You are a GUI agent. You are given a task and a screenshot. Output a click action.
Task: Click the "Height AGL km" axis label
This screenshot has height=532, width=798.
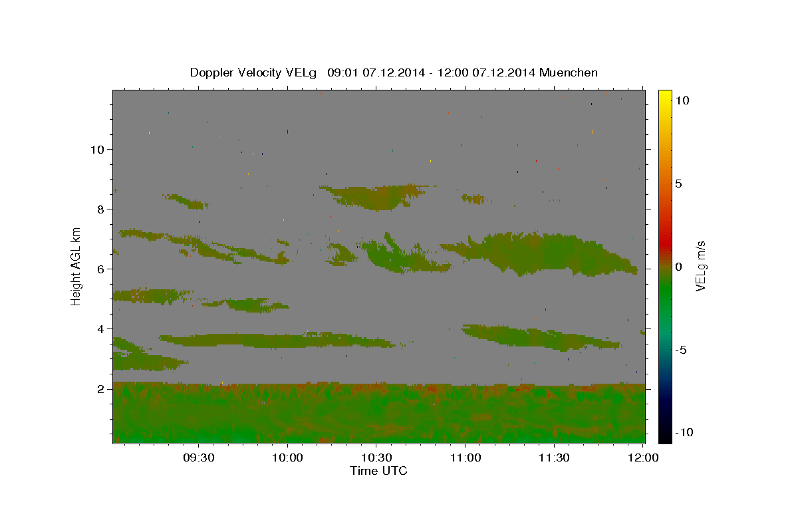click(x=76, y=266)
